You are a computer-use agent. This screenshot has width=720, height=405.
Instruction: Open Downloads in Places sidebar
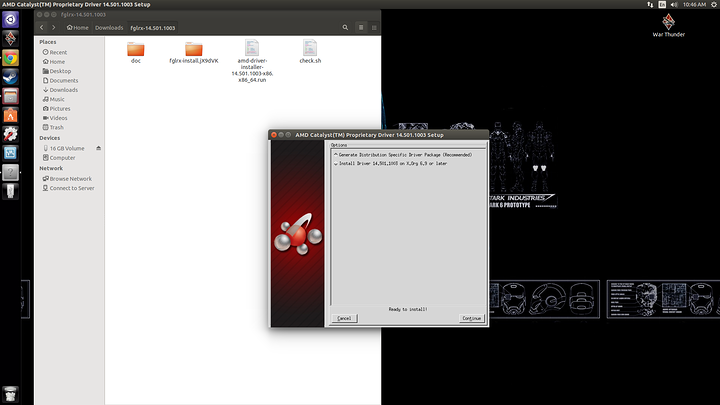point(60,90)
